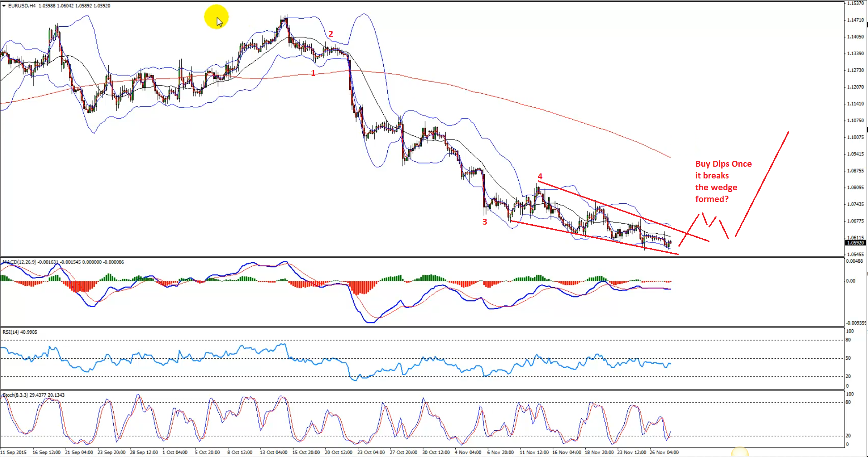Screen dimensions: 868x457
Task: Click the EURUSD,H4 chart title text
Action: point(22,6)
